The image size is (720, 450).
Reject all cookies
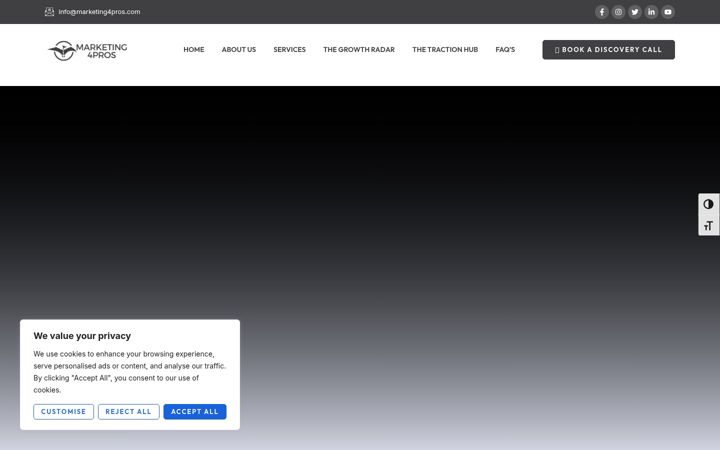point(129,411)
